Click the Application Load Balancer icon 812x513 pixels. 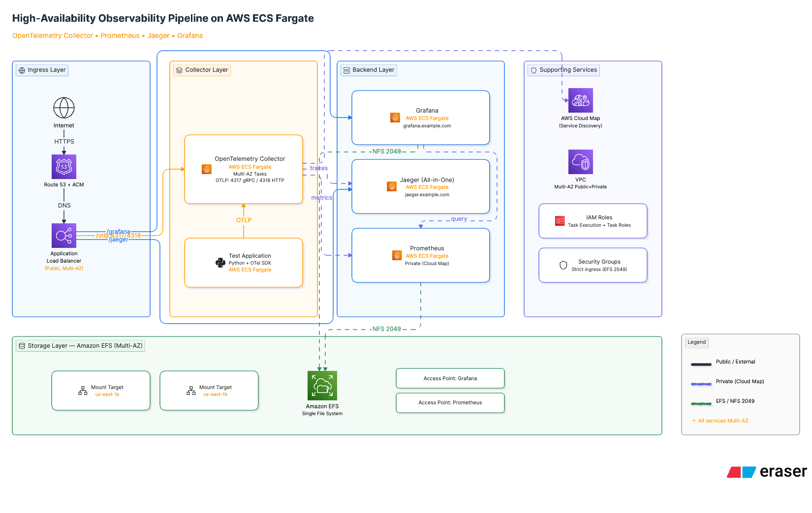[64, 236]
